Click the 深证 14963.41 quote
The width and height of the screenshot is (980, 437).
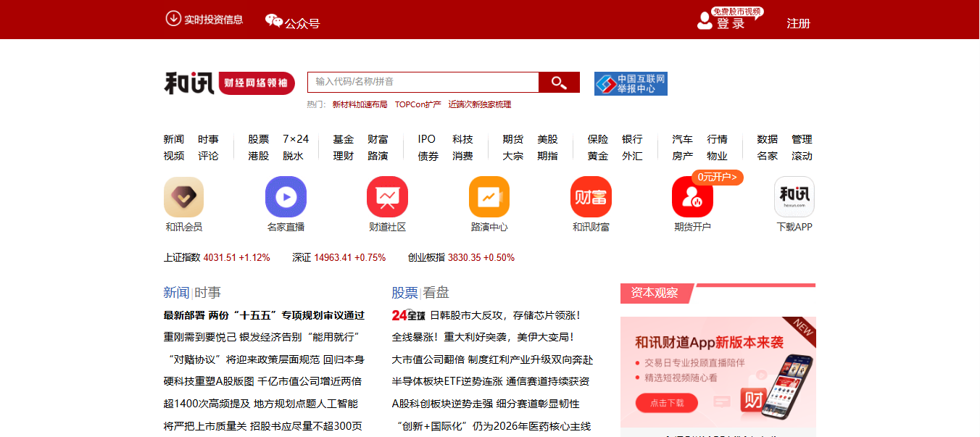pos(339,257)
